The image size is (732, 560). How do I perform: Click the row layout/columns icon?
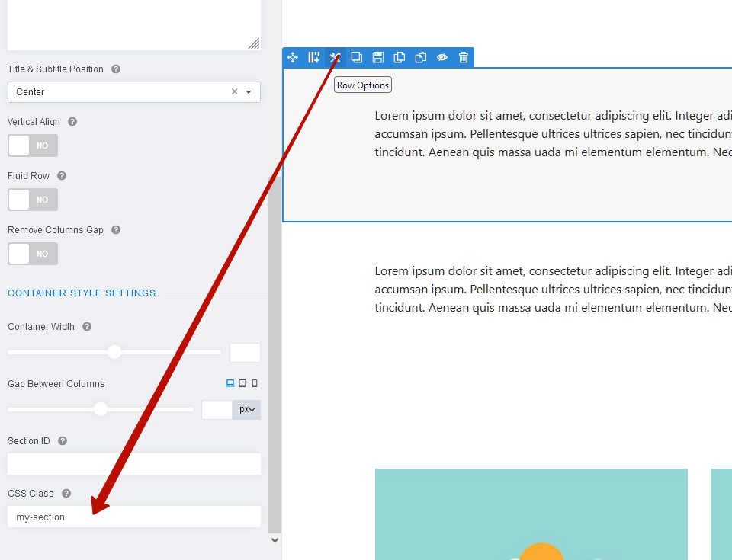click(x=313, y=57)
